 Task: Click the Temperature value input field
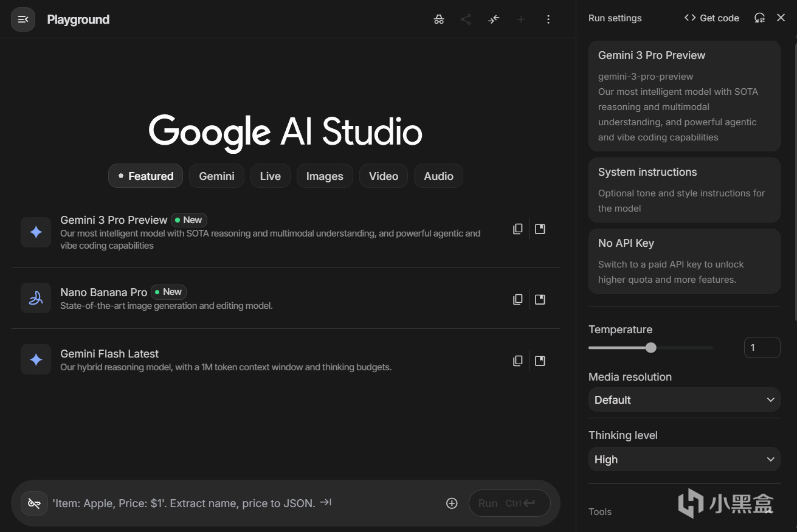[x=762, y=348]
